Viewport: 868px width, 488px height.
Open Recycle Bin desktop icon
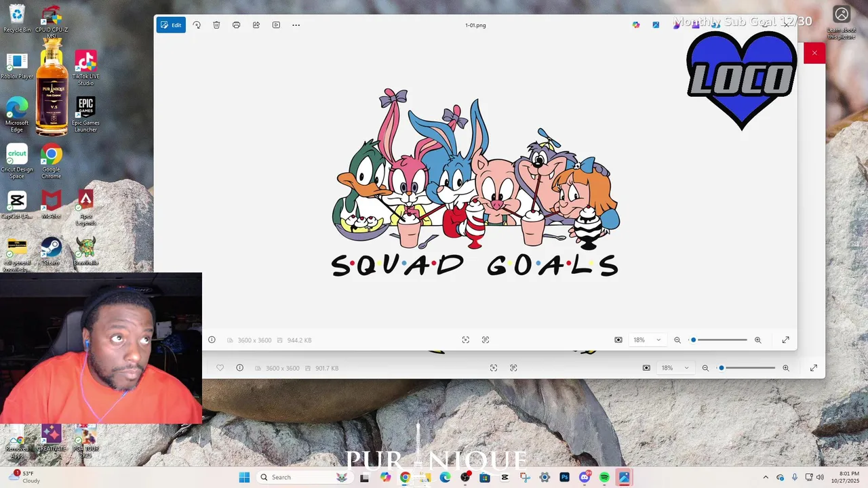(17, 18)
